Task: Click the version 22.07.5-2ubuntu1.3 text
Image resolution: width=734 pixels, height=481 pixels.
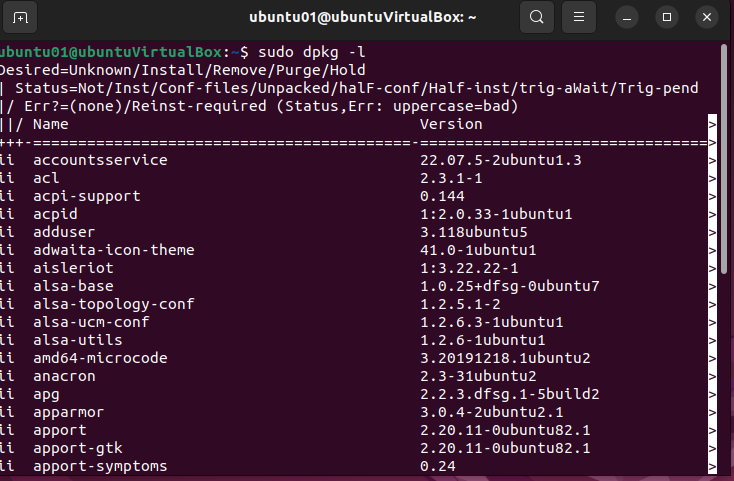Action: point(500,160)
